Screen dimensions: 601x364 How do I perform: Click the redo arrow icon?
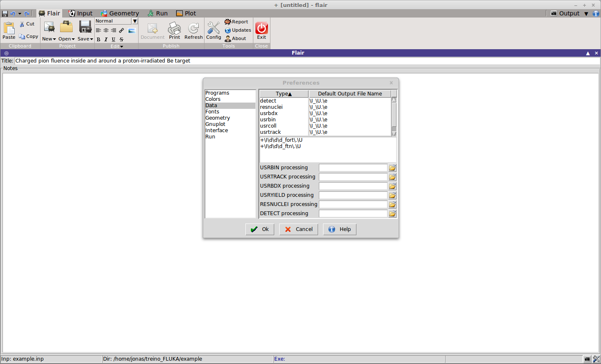(27, 13)
